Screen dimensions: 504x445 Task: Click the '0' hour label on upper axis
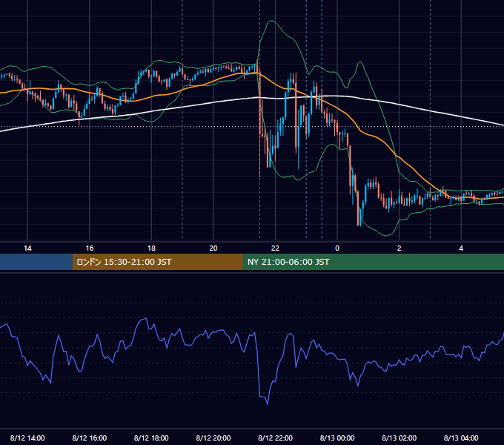point(337,248)
